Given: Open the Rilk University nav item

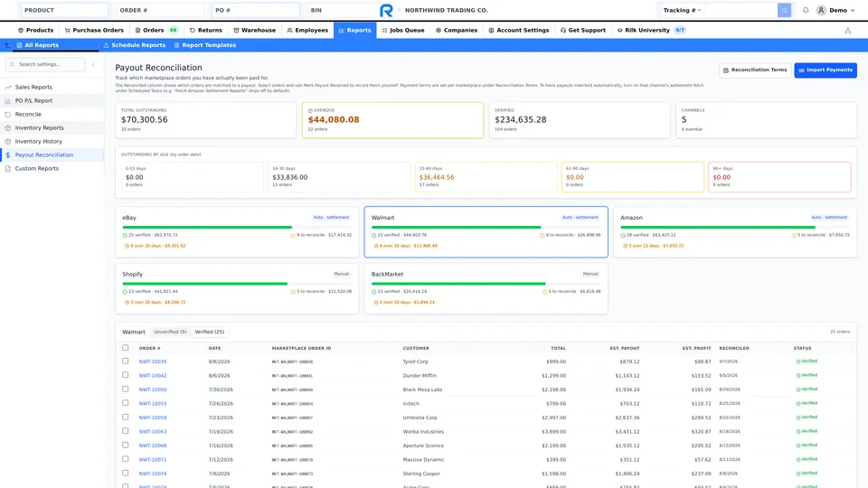Looking at the screenshot, I should coord(650,31).
